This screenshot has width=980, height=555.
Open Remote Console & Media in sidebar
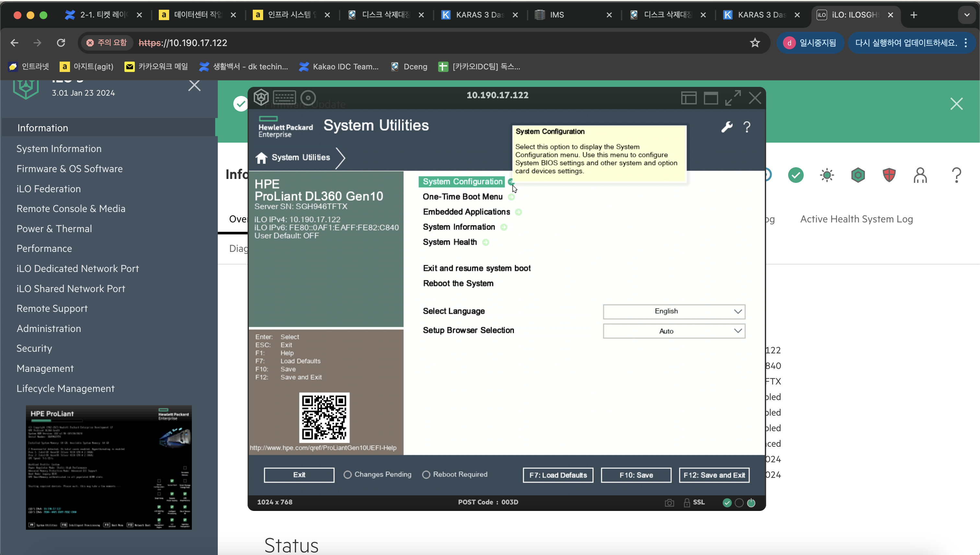click(x=71, y=209)
